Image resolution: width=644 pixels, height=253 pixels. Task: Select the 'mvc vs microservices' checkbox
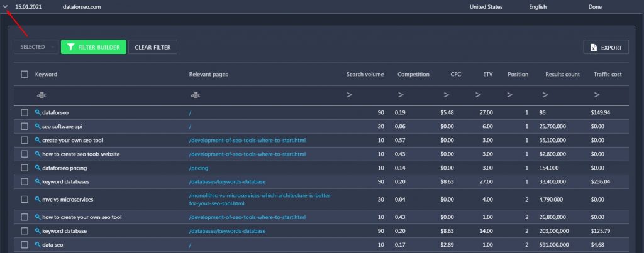[x=25, y=199]
